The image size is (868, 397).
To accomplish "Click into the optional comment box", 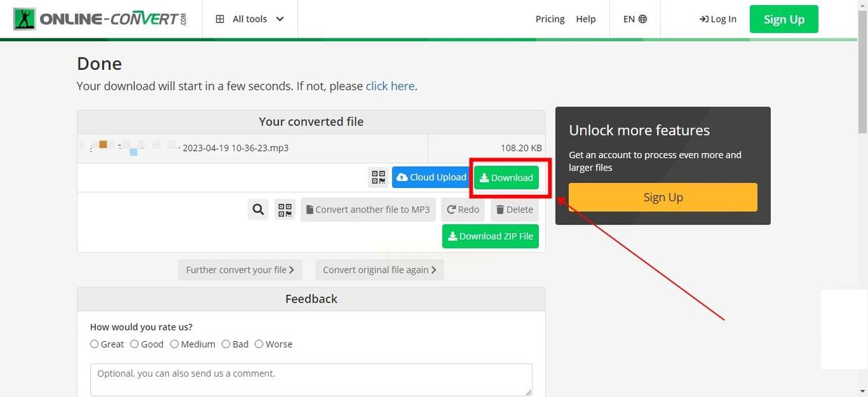I will tap(311, 380).
